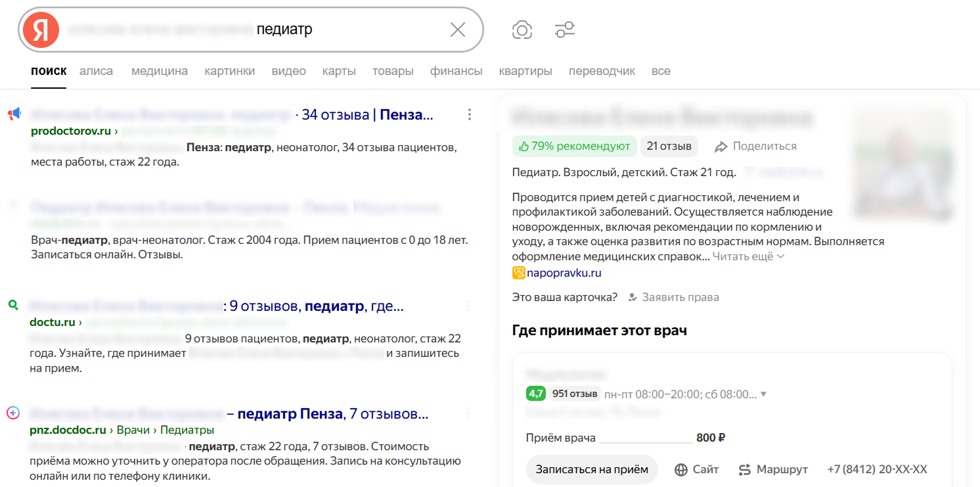Click text Педиатр. Взрослый, детский. Стаж 21 год.

(624, 173)
